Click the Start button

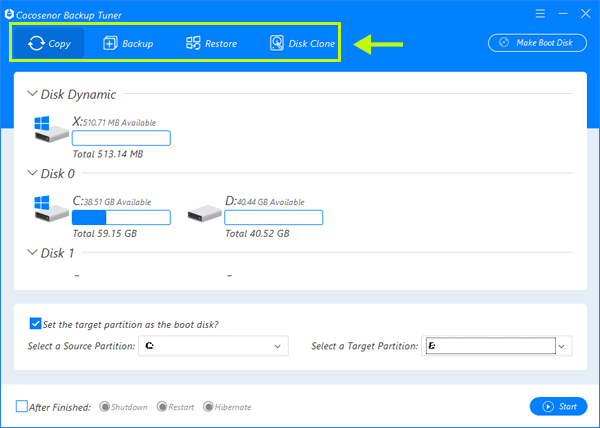pyautogui.click(x=558, y=406)
